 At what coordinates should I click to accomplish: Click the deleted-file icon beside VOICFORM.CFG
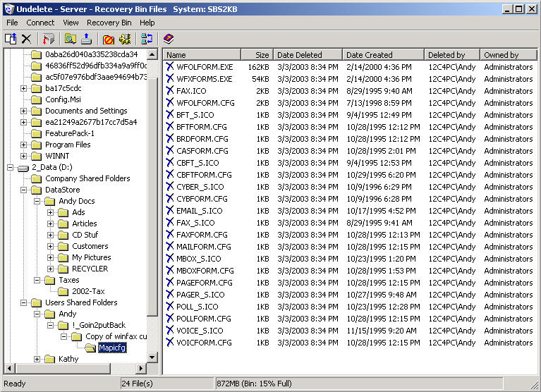[x=170, y=342]
